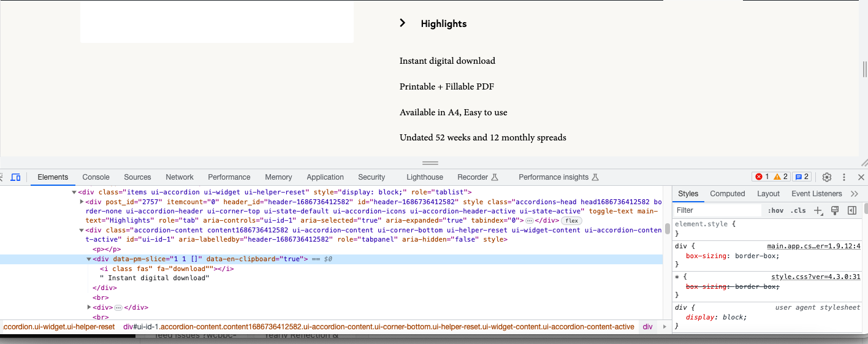The width and height of the screenshot is (868, 344).
Task: Switch to the Elements tab
Action: pos(53,177)
